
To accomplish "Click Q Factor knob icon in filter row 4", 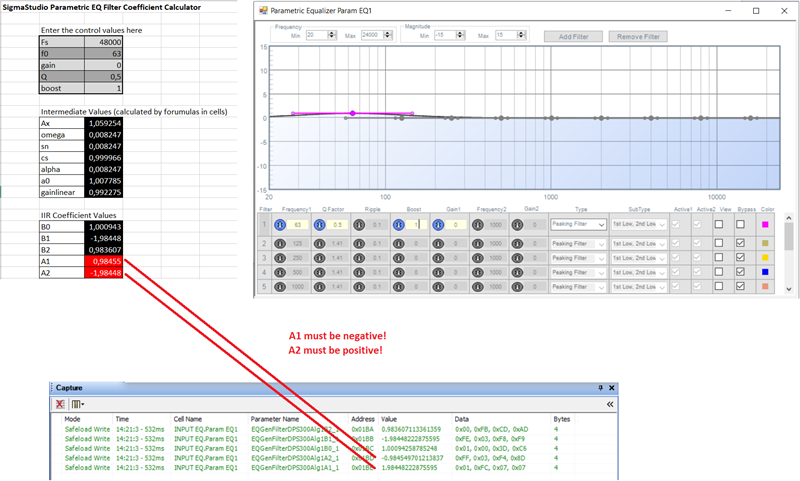I will [319, 272].
